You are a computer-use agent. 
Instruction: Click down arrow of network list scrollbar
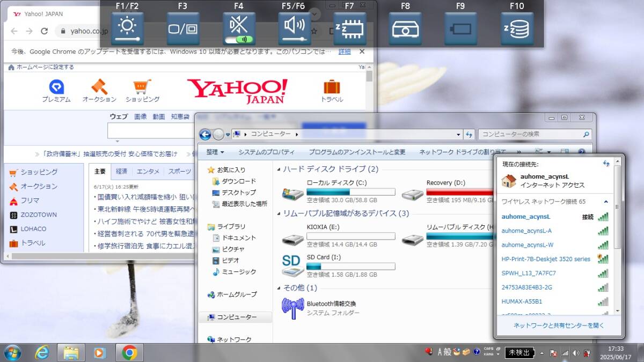coord(617,311)
